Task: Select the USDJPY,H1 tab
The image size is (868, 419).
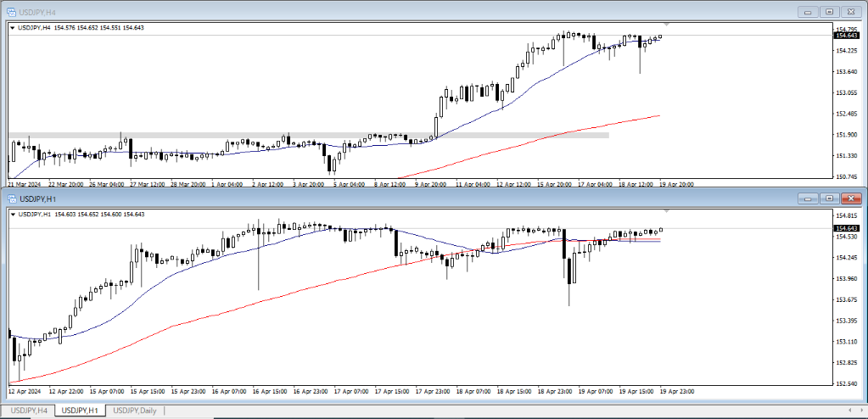Action: [x=81, y=411]
